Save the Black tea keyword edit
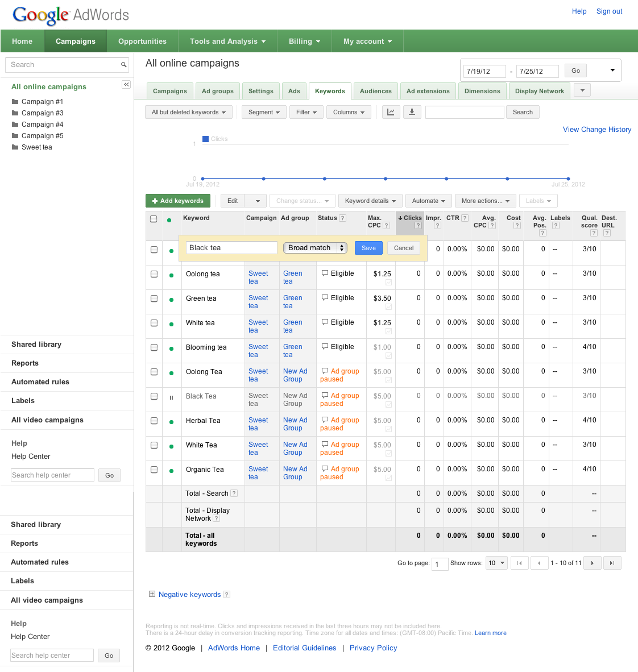The image size is (638, 672). pyautogui.click(x=368, y=248)
